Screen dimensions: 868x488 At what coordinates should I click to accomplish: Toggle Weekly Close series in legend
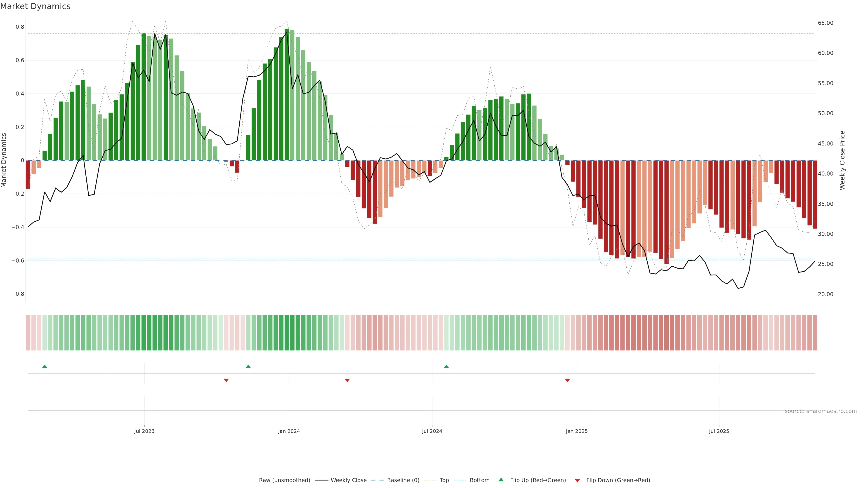pos(348,480)
